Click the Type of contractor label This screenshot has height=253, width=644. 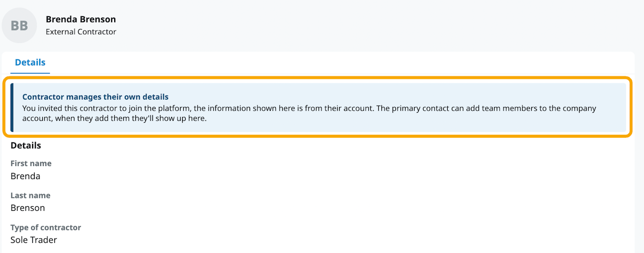click(46, 227)
